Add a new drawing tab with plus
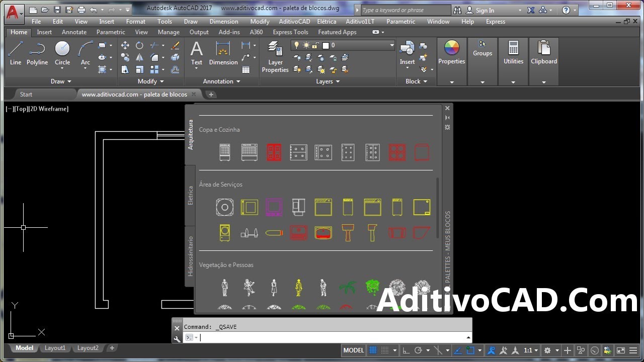This screenshot has height=362, width=644. pyautogui.click(x=211, y=95)
